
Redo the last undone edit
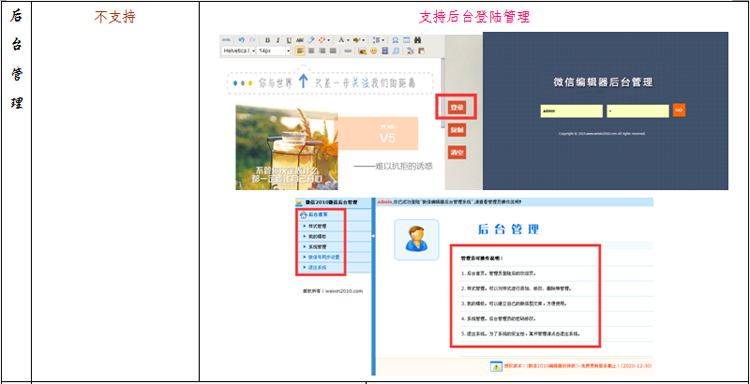(253, 40)
